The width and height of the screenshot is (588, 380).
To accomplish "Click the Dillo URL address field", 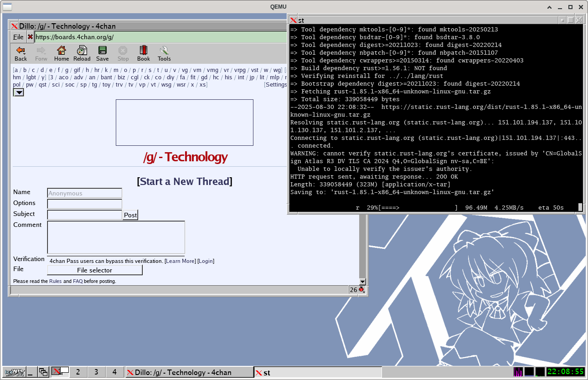I will tap(160, 37).
